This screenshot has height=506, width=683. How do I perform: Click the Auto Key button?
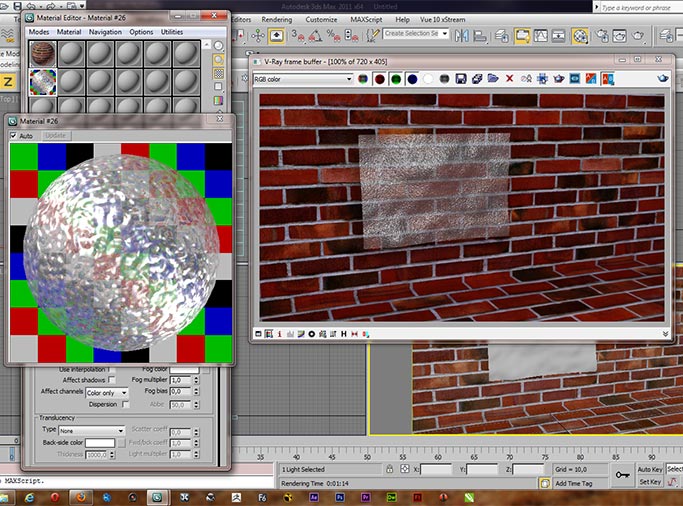(x=650, y=469)
